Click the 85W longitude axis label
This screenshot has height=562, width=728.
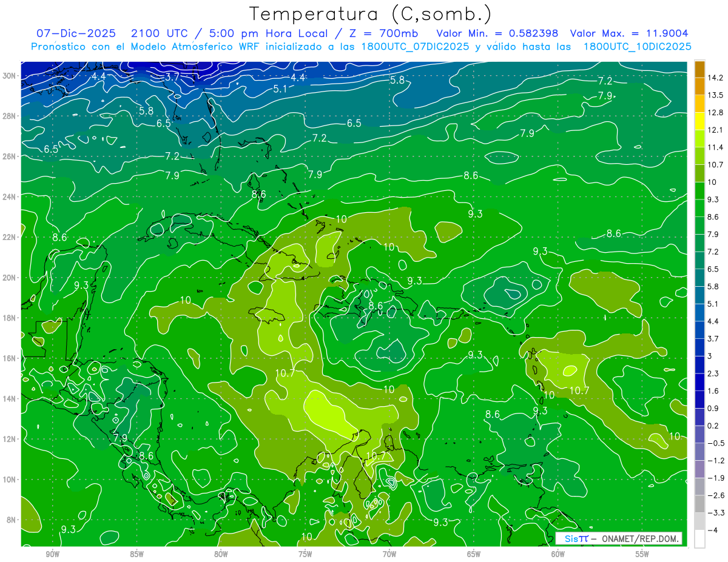(x=137, y=554)
